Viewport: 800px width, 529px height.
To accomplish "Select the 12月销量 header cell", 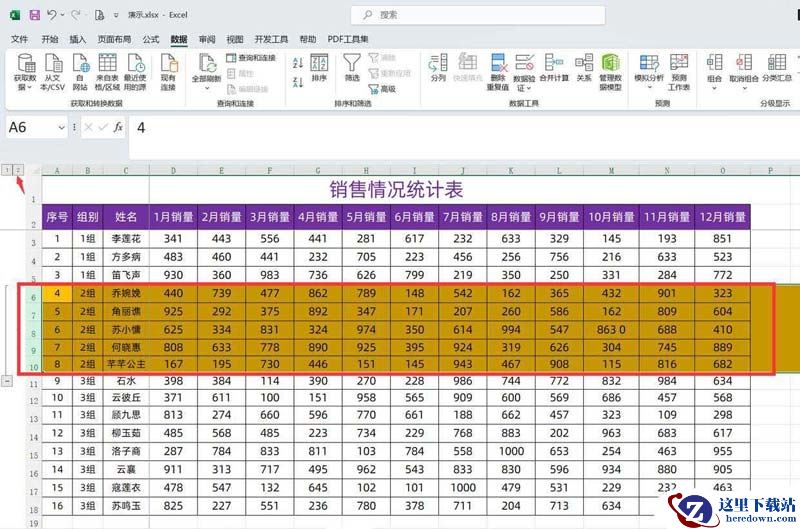I will (x=722, y=217).
